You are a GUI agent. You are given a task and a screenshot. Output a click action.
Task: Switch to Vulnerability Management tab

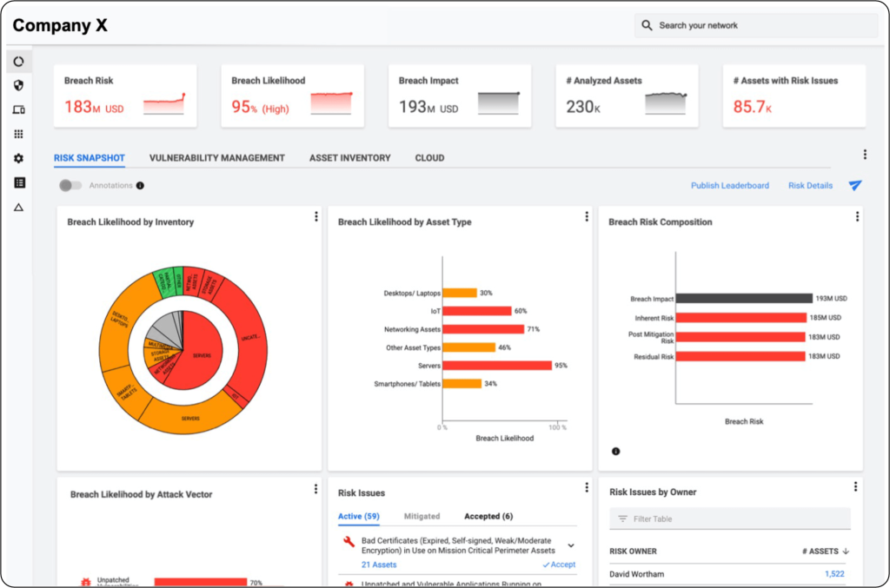click(216, 158)
